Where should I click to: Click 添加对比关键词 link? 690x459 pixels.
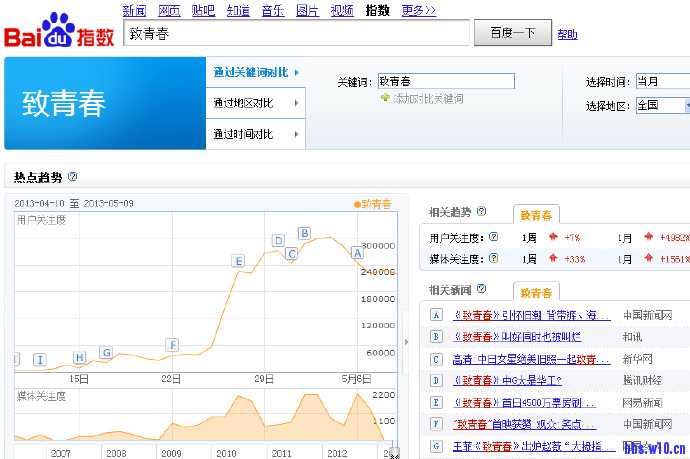coord(428,98)
